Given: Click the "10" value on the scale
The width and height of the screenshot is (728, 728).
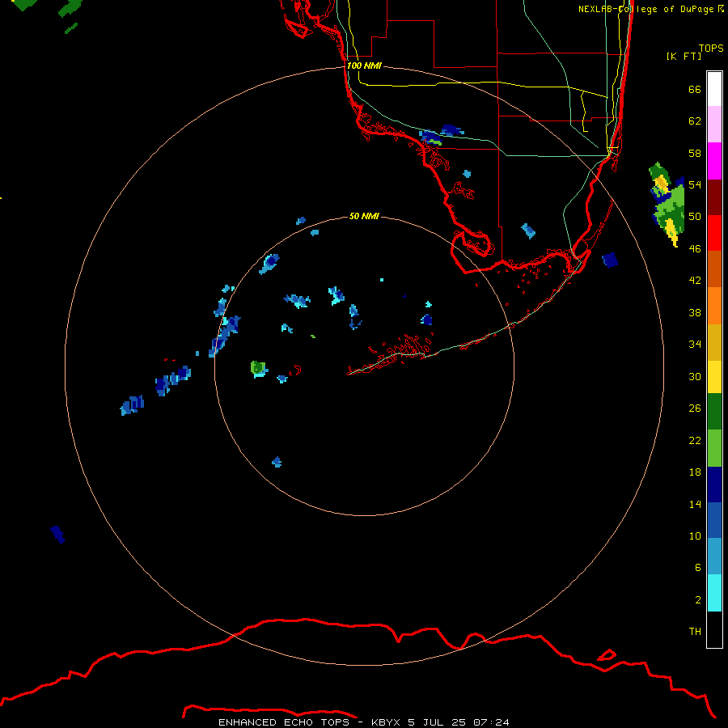Looking at the screenshot, I should tap(695, 535).
